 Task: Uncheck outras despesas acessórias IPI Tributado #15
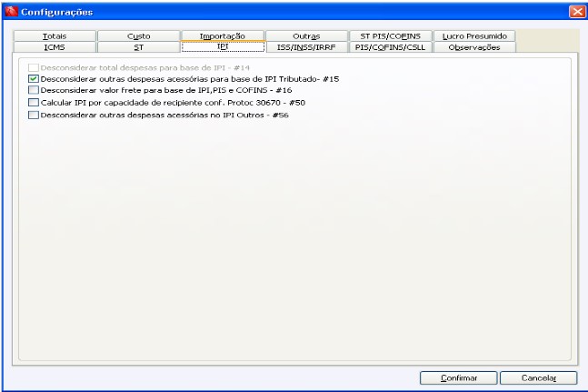tap(34, 79)
